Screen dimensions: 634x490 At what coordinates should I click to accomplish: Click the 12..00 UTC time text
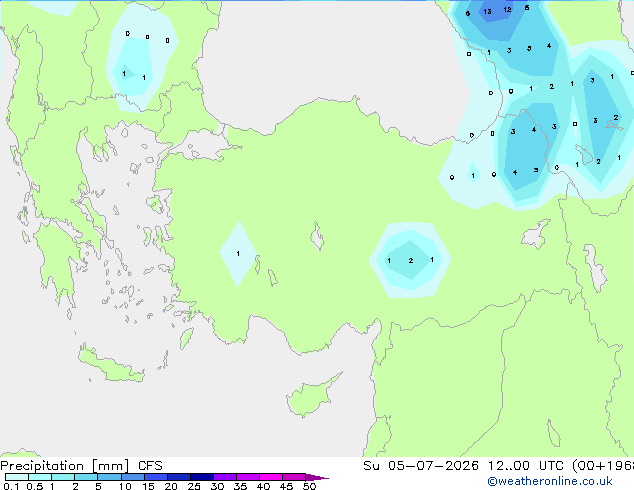pyautogui.click(x=525, y=466)
